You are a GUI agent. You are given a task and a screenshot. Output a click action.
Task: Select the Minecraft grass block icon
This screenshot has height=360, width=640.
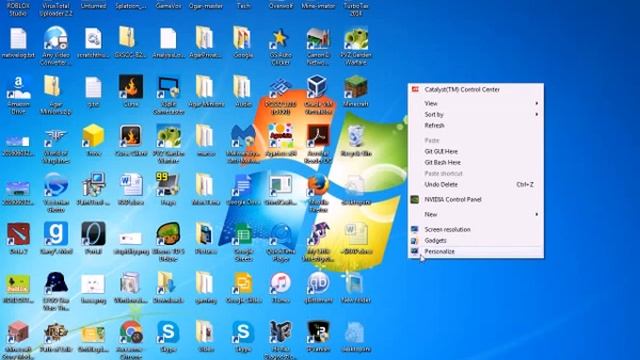point(356,87)
